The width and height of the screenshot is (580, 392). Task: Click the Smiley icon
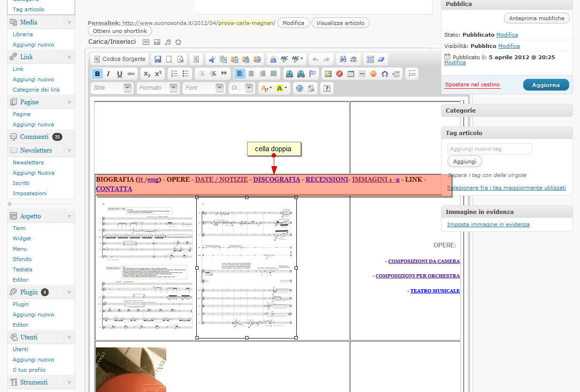tap(373, 74)
